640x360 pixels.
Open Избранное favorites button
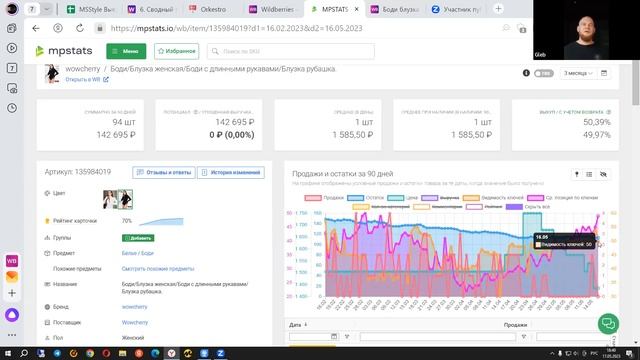pyautogui.click(x=176, y=51)
